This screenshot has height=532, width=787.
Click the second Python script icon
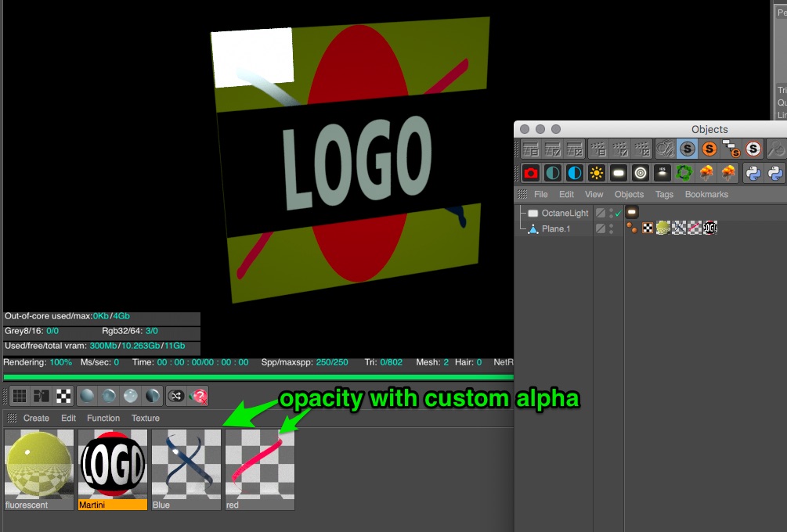tap(775, 174)
